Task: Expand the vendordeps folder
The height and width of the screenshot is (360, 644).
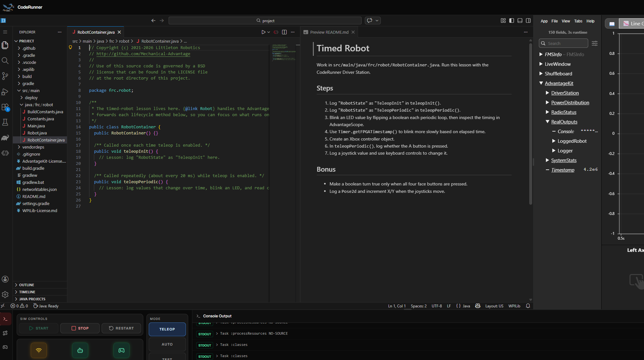Action: coord(33,147)
